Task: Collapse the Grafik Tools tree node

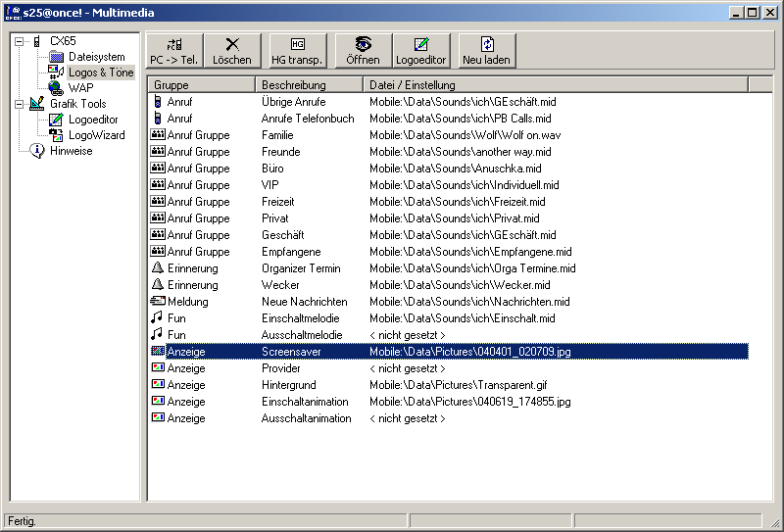Action: click(x=19, y=104)
